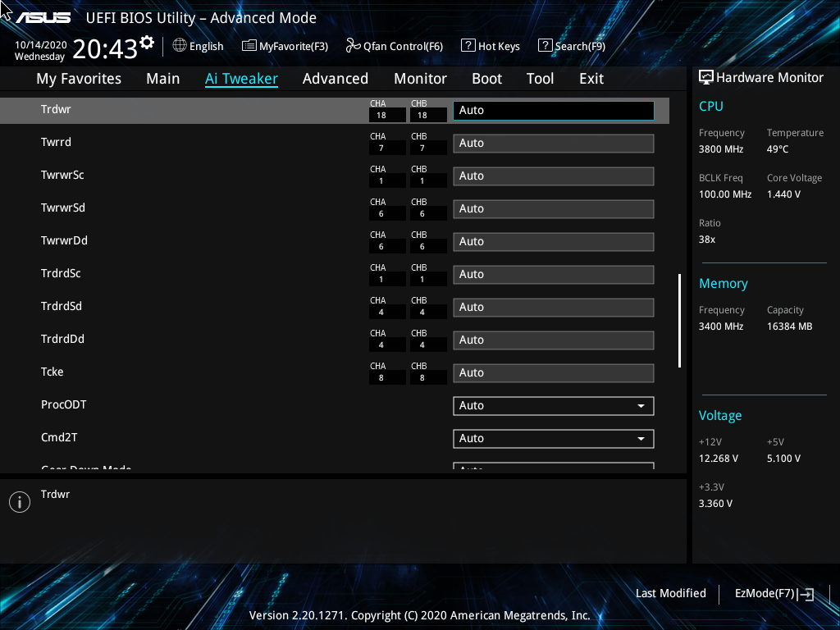Image resolution: width=840 pixels, height=630 pixels.
Task: Click the Last Modified button
Action: [671, 593]
